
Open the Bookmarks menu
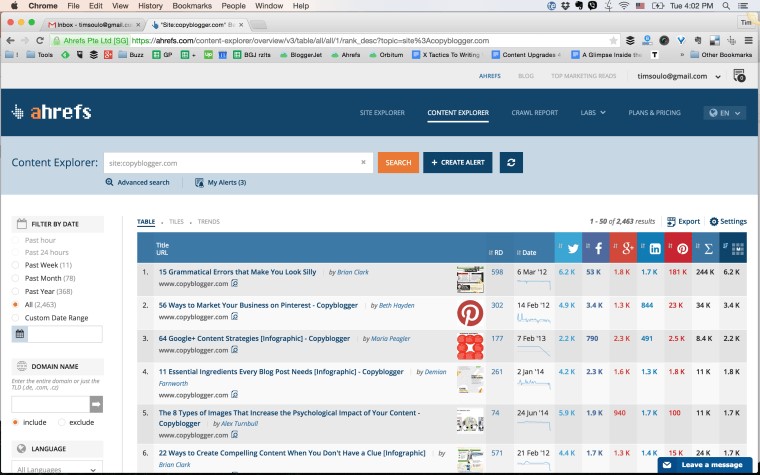[x=192, y=6]
